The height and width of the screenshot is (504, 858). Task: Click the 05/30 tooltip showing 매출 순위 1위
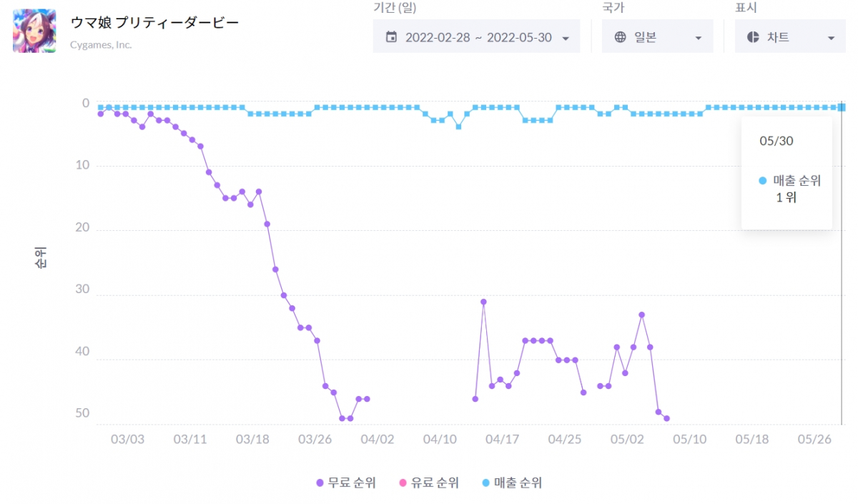786,172
